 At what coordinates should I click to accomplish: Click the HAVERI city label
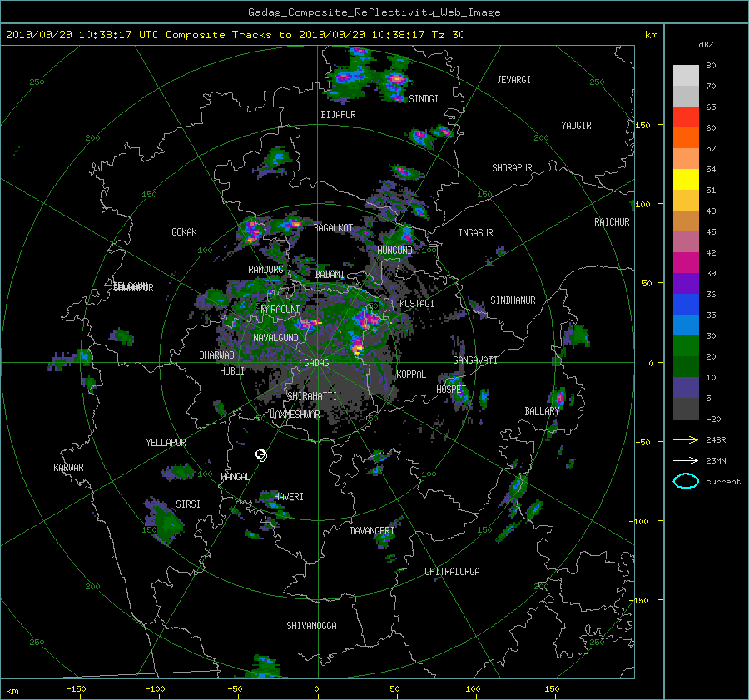[289, 497]
